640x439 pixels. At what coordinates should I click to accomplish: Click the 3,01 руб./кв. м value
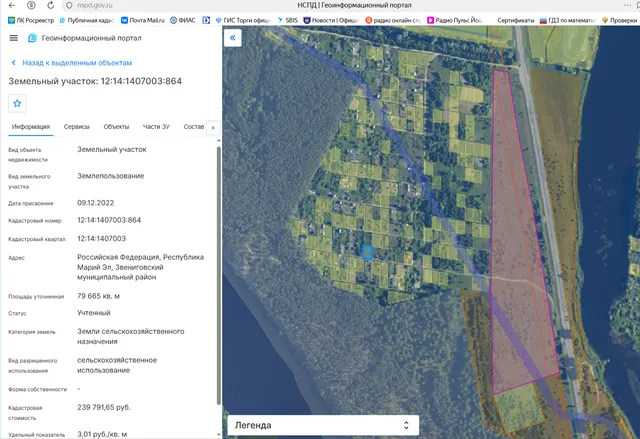[102, 435]
